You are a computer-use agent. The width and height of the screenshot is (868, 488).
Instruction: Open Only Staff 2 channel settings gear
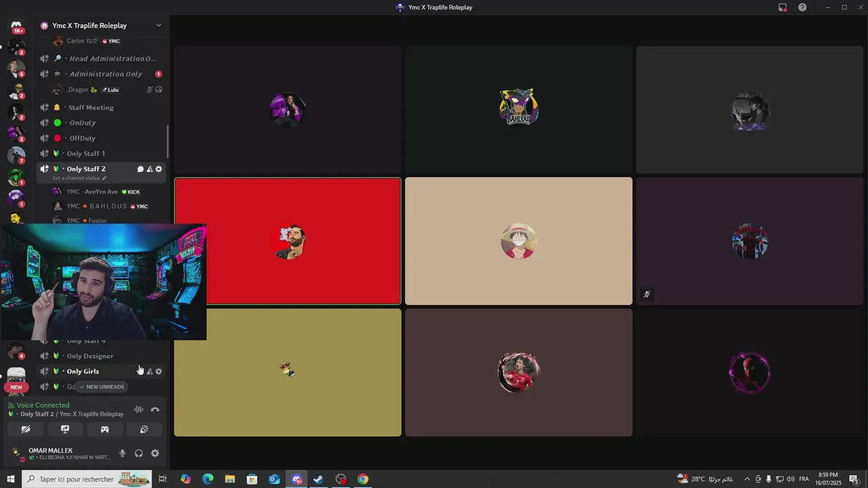point(159,169)
